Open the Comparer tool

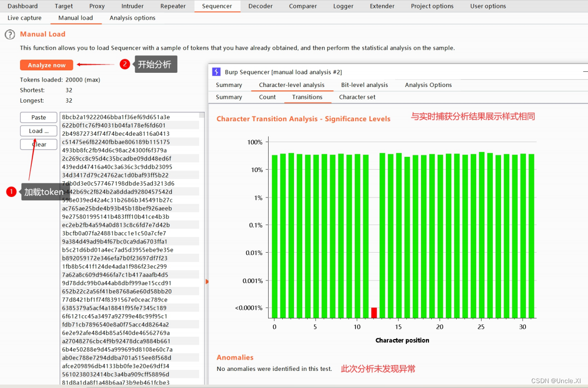303,6
